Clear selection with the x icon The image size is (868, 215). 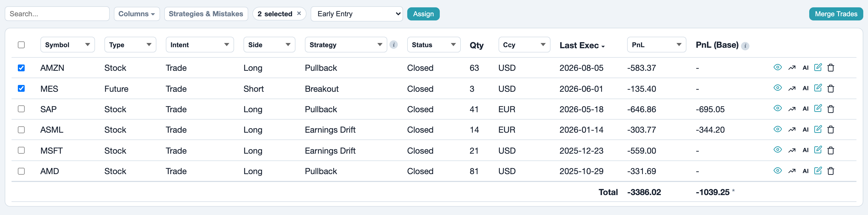tap(299, 13)
